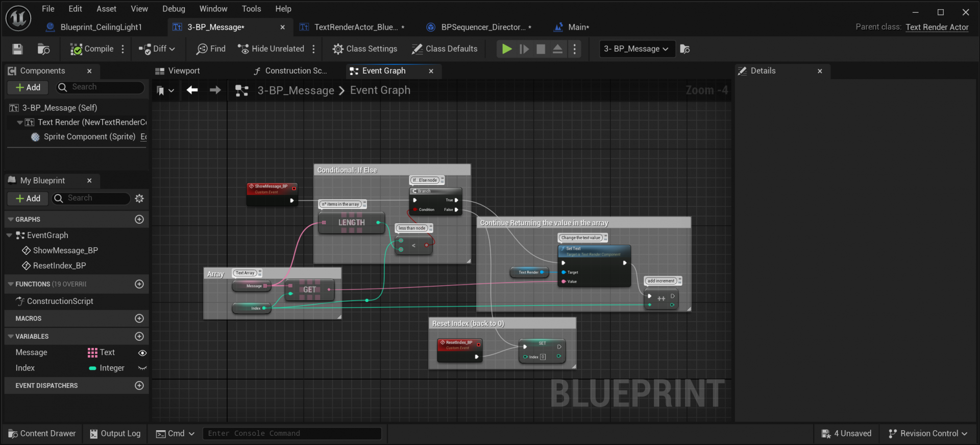Click the Hide Unrelated nodes icon
Viewport: 980px width, 445px height.
click(x=243, y=49)
